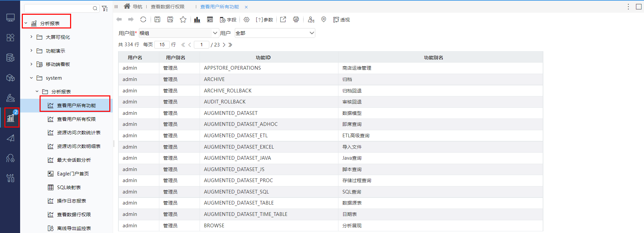Click the gear settings icon in toolbar
Image resolution: width=644 pixels, height=233 pixels.
pos(247,19)
